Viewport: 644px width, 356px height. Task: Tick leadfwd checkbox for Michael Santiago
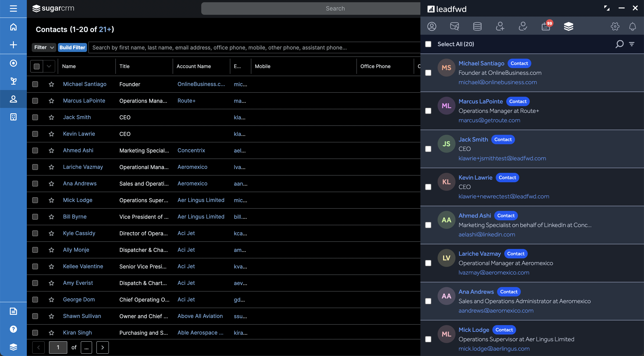coord(428,73)
